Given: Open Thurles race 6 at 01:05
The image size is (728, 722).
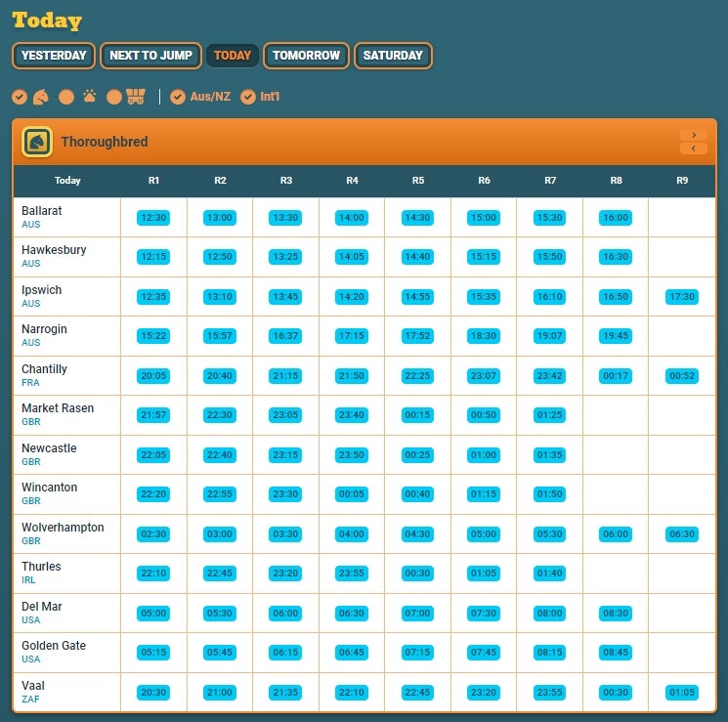Looking at the screenshot, I should [484, 573].
